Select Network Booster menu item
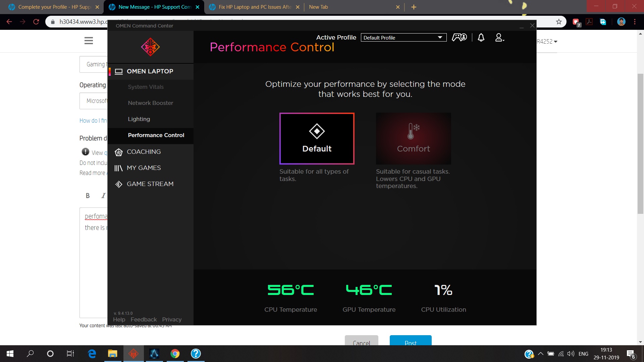The image size is (644, 362). (x=150, y=103)
